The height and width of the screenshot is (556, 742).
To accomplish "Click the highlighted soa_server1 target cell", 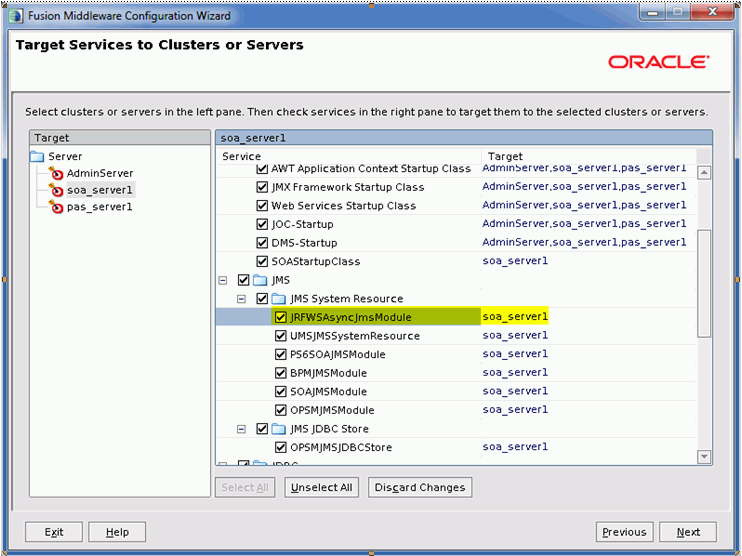I will click(515, 317).
